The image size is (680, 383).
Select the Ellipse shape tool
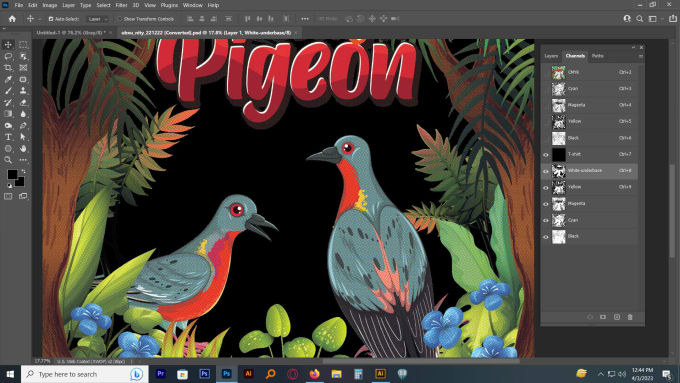[8, 148]
